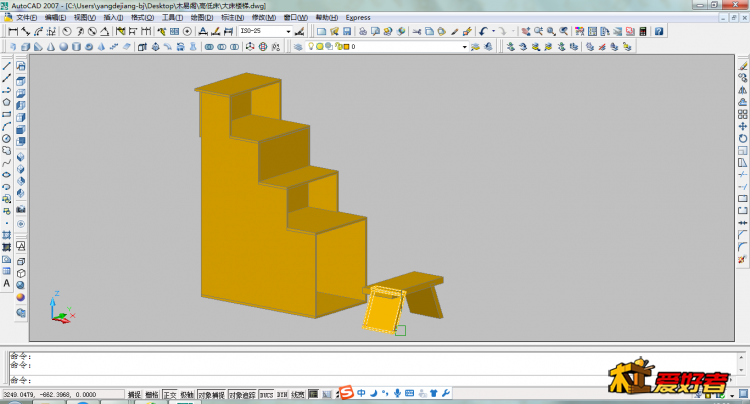The height and width of the screenshot is (404, 750).
Task: Click the Rotate tool in modify toolbar
Action: [x=742, y=139]
